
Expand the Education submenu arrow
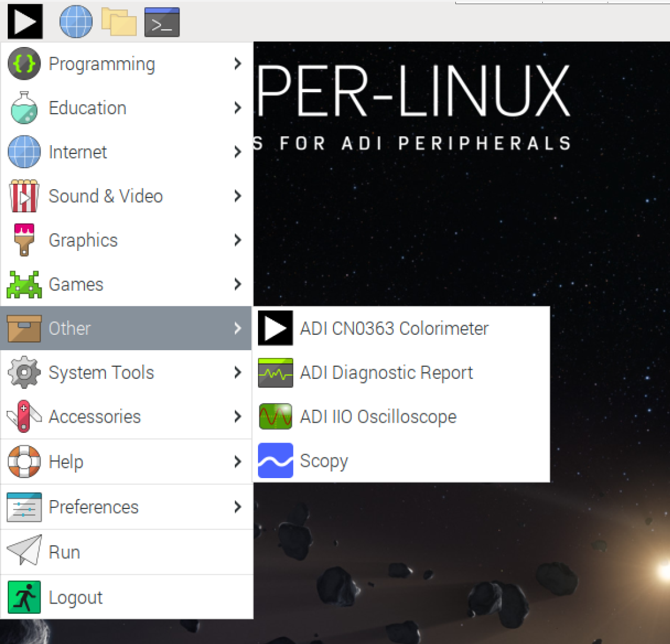[x=238, y=108]
